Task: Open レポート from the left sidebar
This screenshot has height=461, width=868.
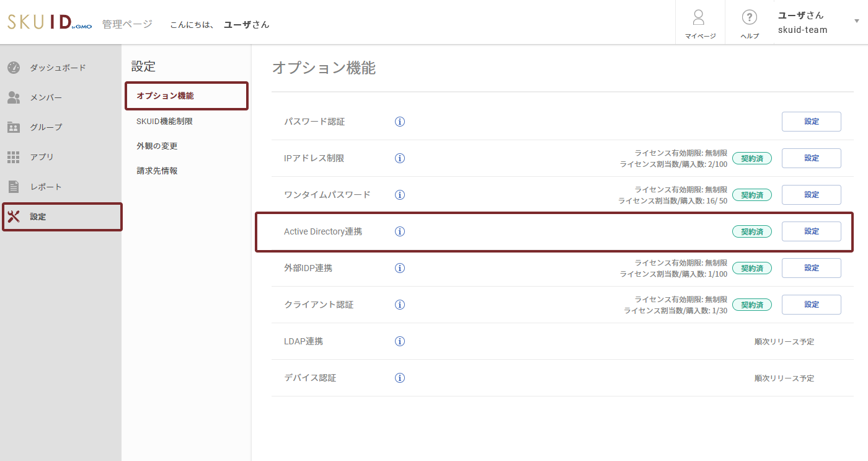Action: [45, 187]
